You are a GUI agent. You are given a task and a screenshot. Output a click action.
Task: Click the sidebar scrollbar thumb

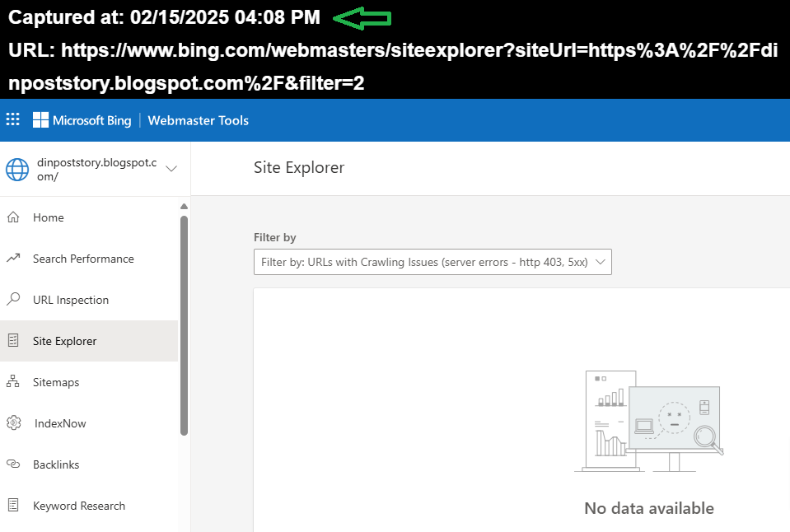click(x=184, y=325)
